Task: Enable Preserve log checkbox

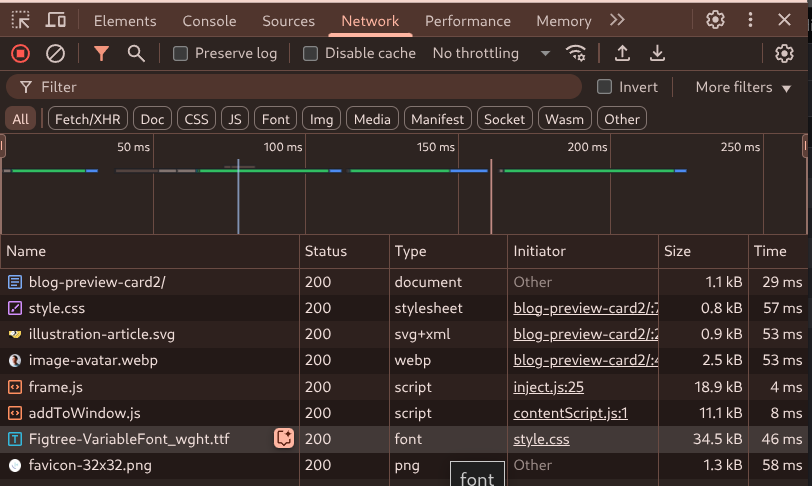Action: tap(180, 53)
